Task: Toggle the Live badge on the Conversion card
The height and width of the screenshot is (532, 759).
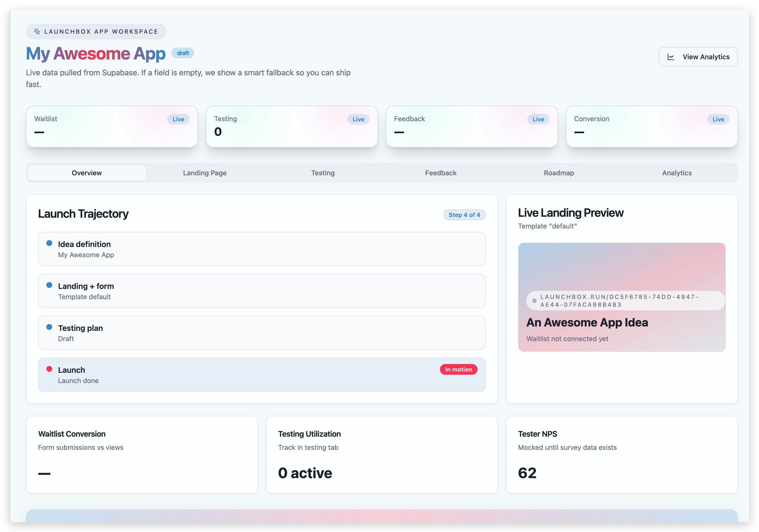Action: [x=718, y=119]
